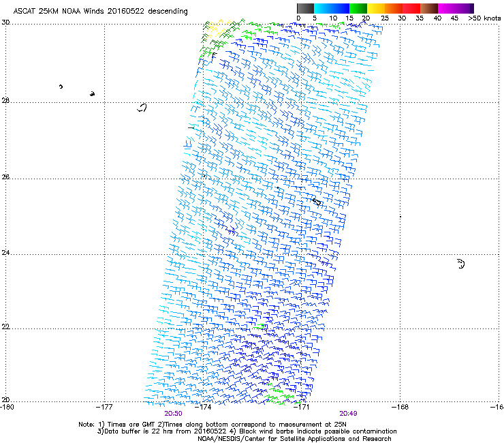This screenshot has width=504, height=443.
Task: Click the latitude label '26'
Action: (x=5, y=177)
